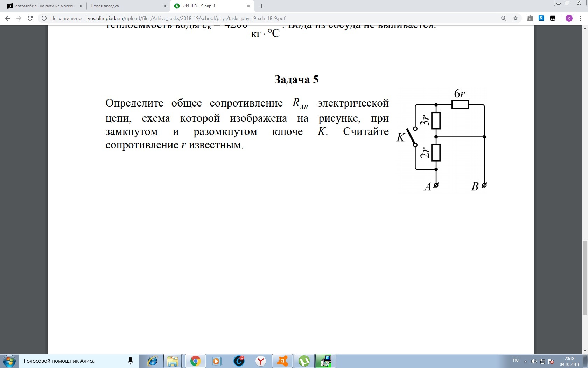This screenshot has height=368, width=588.
Task: Click the scrollbar down arrow
Action: (585, 351)
